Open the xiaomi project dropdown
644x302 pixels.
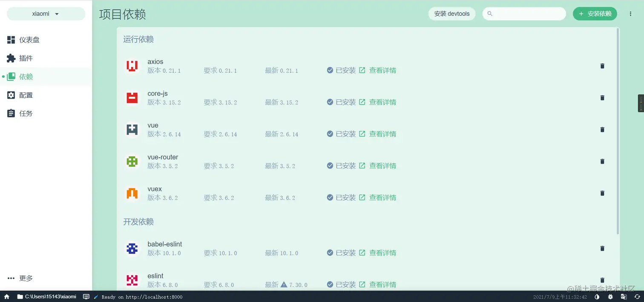46,14
